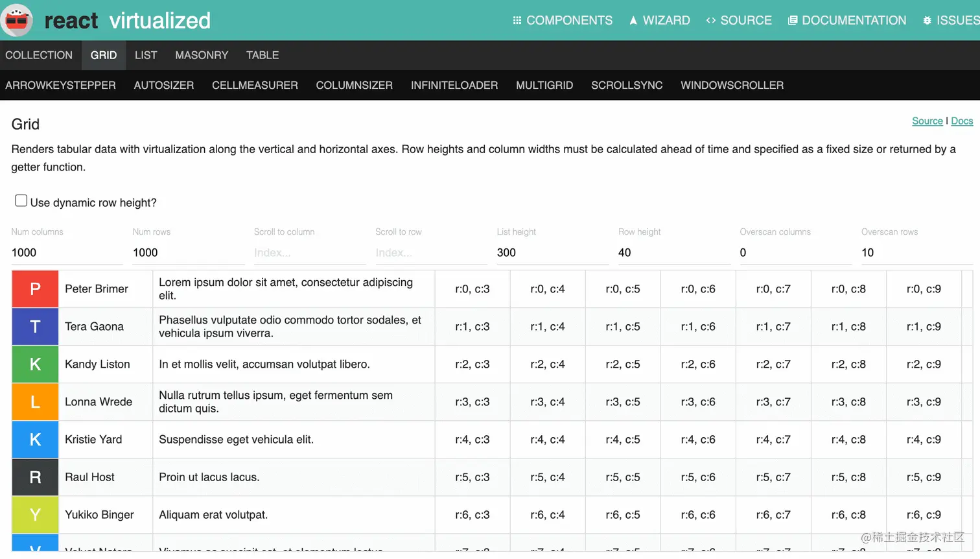This screenshot has height=559, width=980.
Task: Click the react-virtualized logo icon
Action: pos(17,20)
